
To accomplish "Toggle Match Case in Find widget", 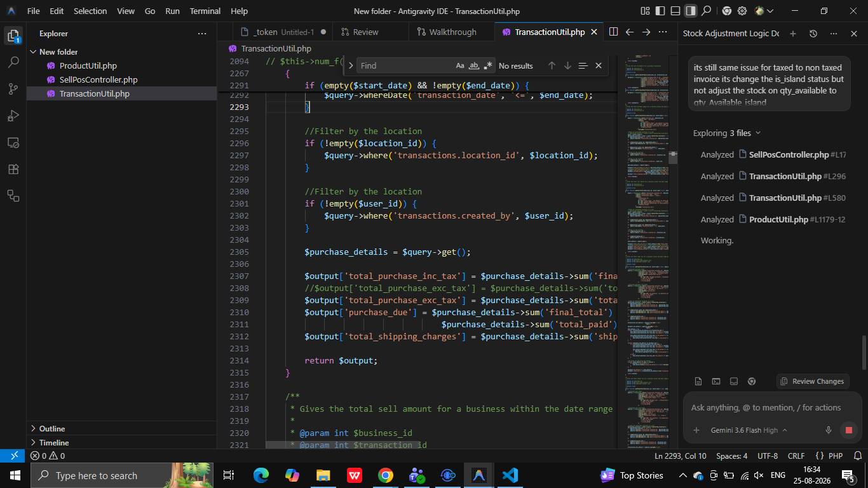I will (x=460, y=65).
